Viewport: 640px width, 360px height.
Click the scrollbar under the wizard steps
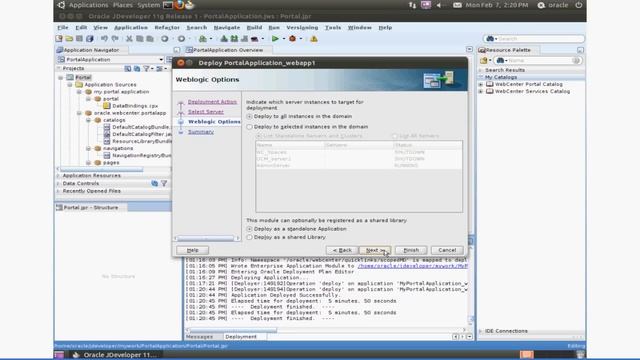point(205,238)
